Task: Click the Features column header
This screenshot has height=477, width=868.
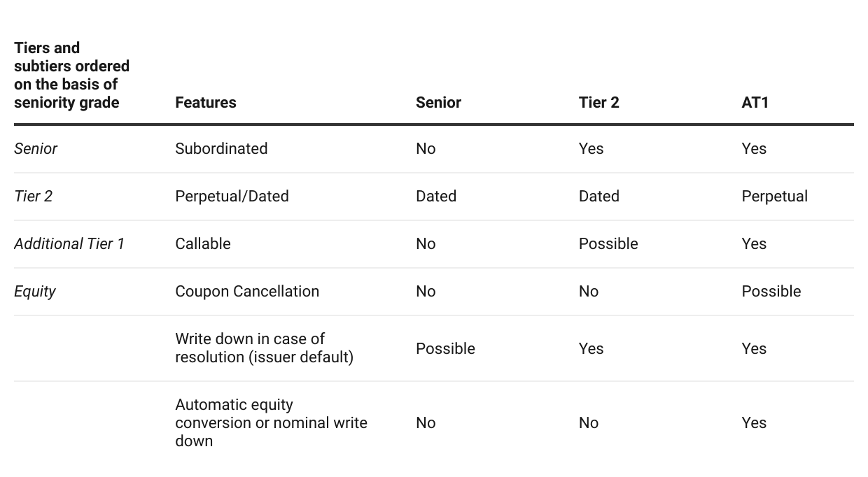Action: [x=205, y=103]
